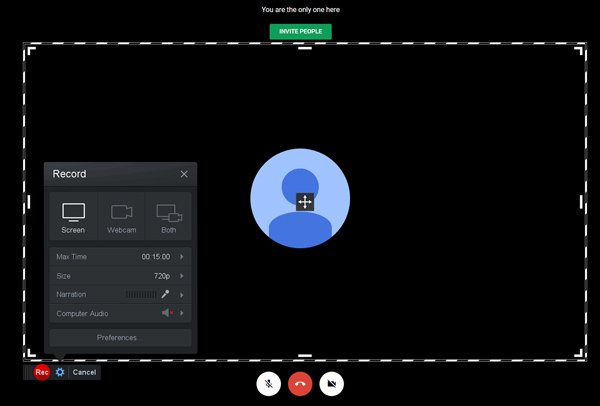Click the computer audio speaker icon
The image size is (600, 406).
tap(167, 314)
